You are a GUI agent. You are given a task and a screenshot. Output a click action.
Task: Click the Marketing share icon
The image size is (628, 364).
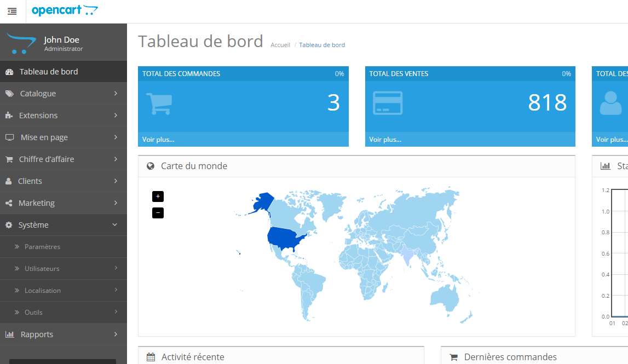pyautogui.click(x=9, y=203)
